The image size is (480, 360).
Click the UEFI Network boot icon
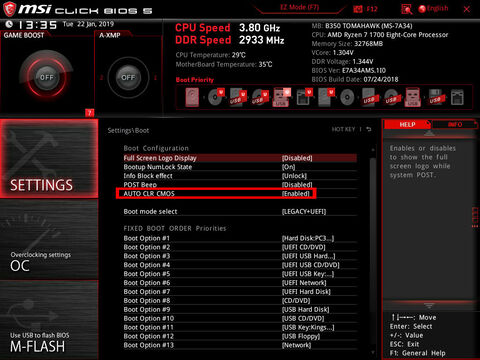tap(304, 97)
